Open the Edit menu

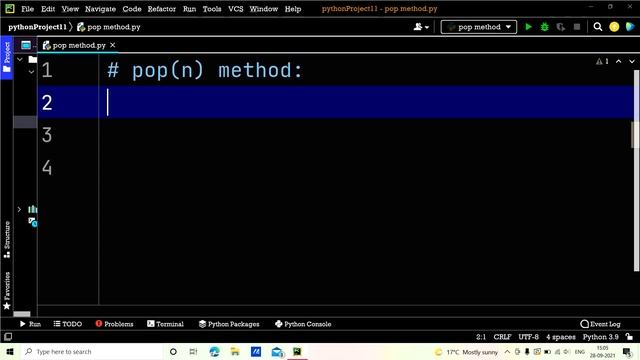[x=48, y=9]
